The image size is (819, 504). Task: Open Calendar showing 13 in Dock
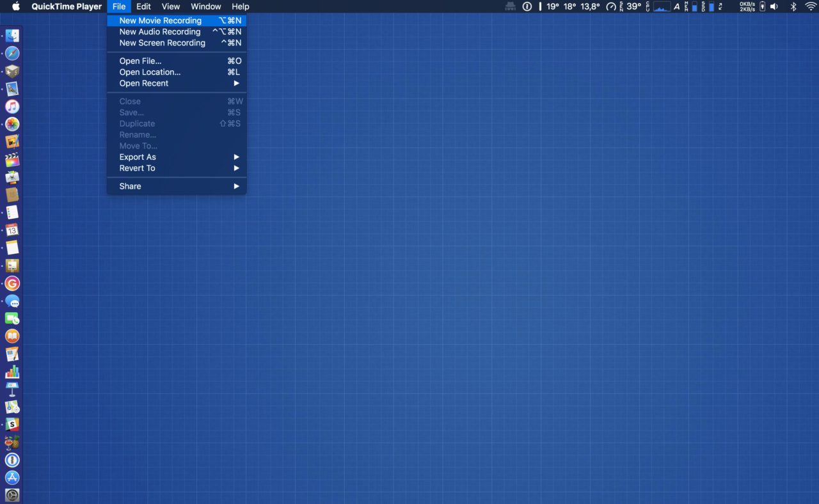[x=12, y=230]
